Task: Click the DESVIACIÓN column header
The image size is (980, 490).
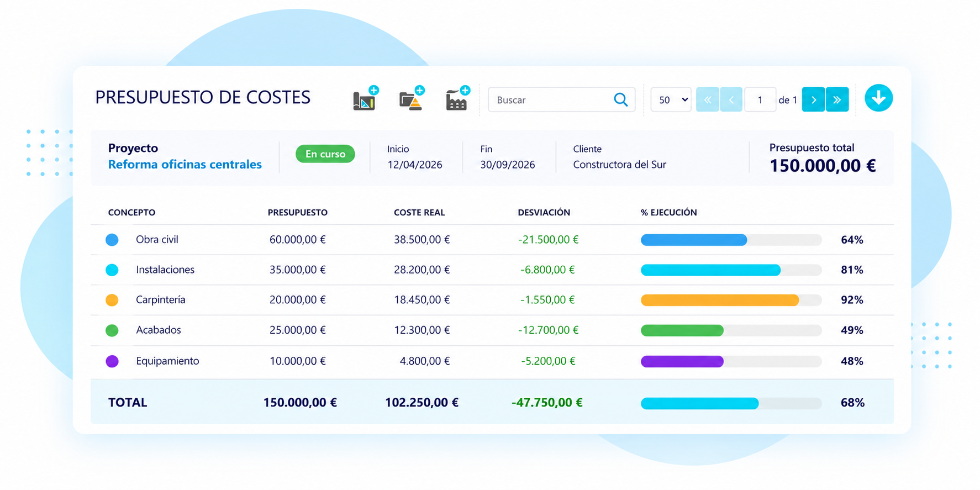Action: click(x=544, y=213)
